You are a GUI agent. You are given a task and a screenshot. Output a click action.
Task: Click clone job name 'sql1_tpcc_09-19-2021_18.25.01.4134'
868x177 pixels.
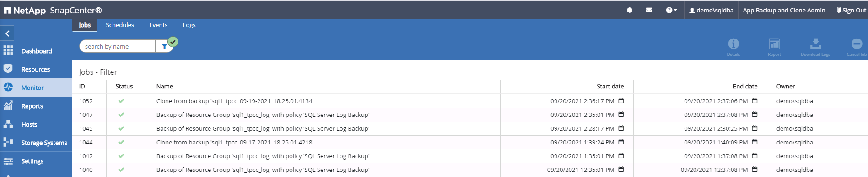235,101
